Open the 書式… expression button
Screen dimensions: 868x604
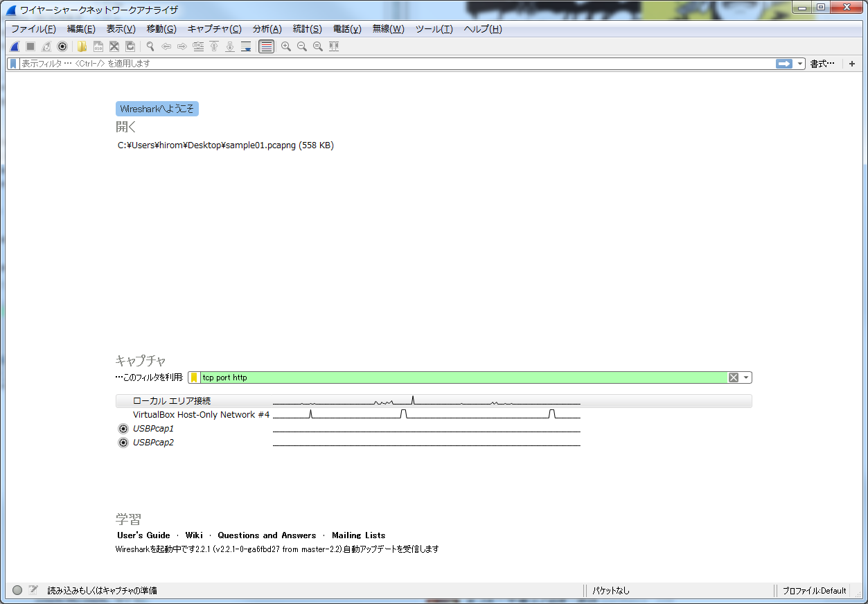822,64
